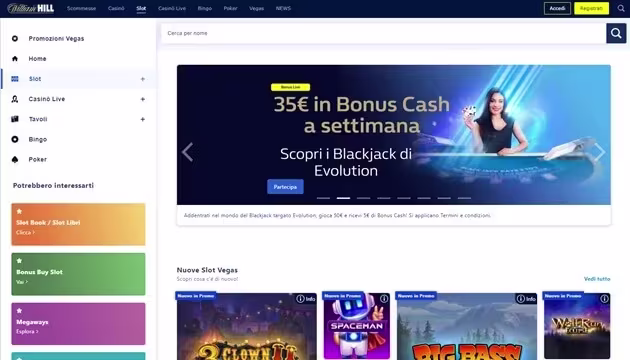
Task: Click star icon on Slot Book card
Action: point(19,211)
